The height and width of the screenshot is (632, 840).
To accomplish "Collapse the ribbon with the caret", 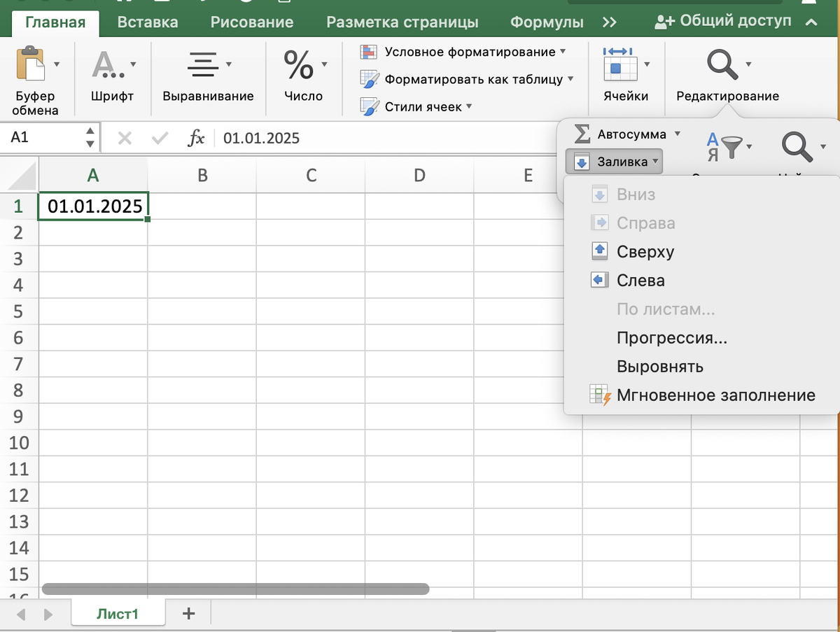I will [x=811, y=22].
